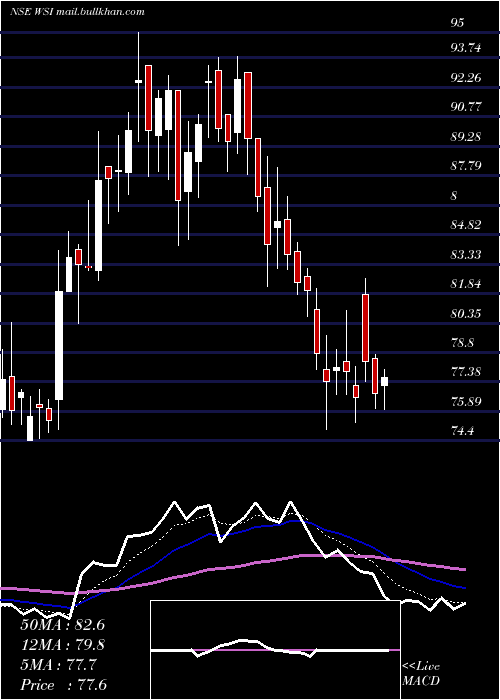Click the 'Price : 77.6' readout
The image size is (500, 700).
(63, 685)
